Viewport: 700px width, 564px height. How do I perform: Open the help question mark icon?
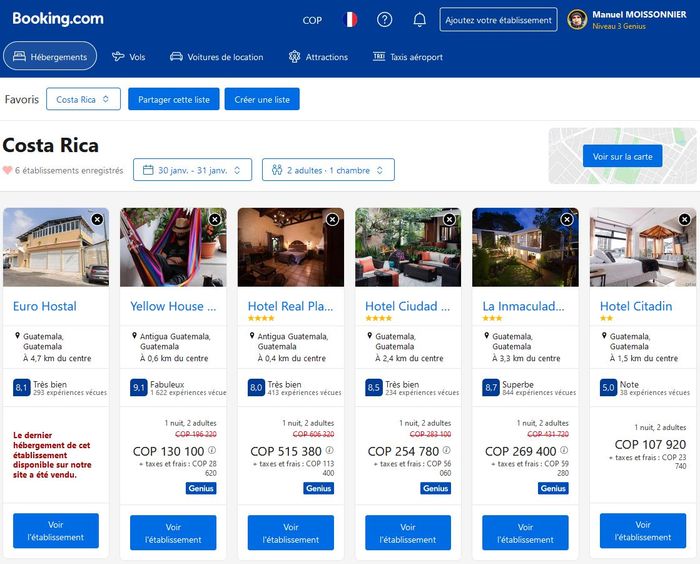click(x=385, y=20)
